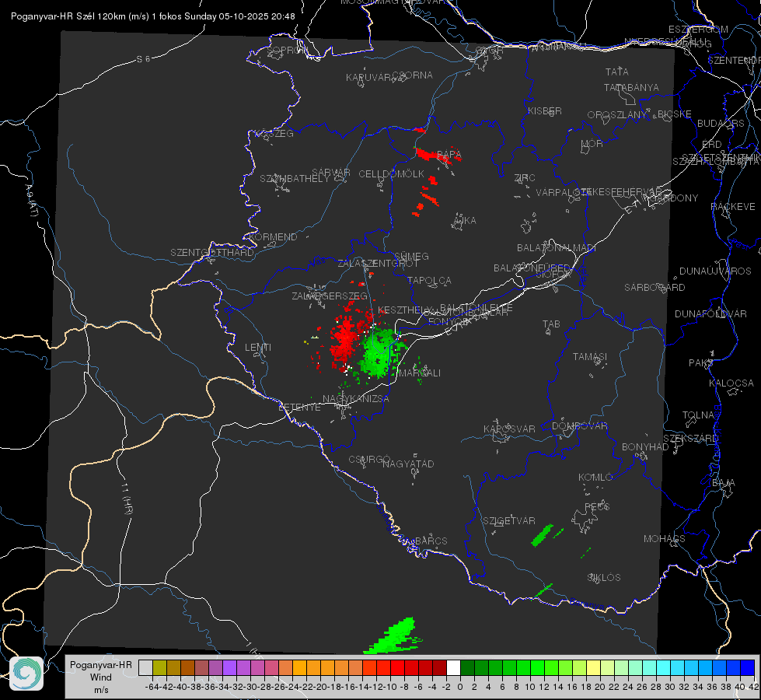Image resolution: width=761 pixels, height=700 pixels.
Task: Click the NAGYKANIZSA city label
Action: pyautogui.click(x=356, y=399)
